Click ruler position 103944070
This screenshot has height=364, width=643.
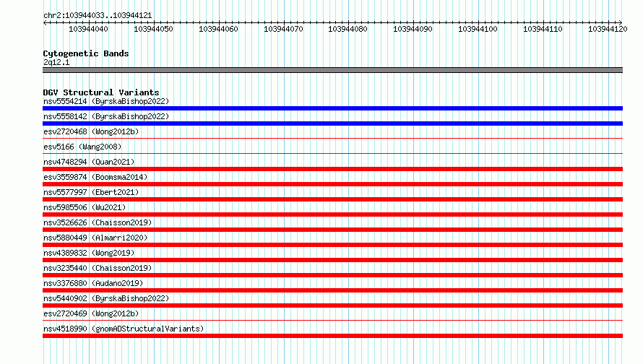click(x=283, y=29)
